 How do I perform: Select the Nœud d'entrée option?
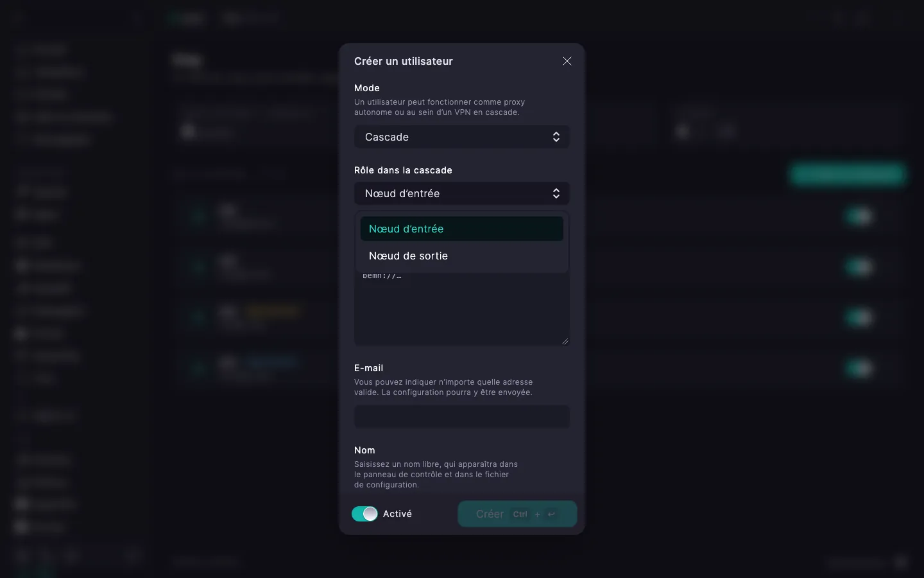point(462,229)
